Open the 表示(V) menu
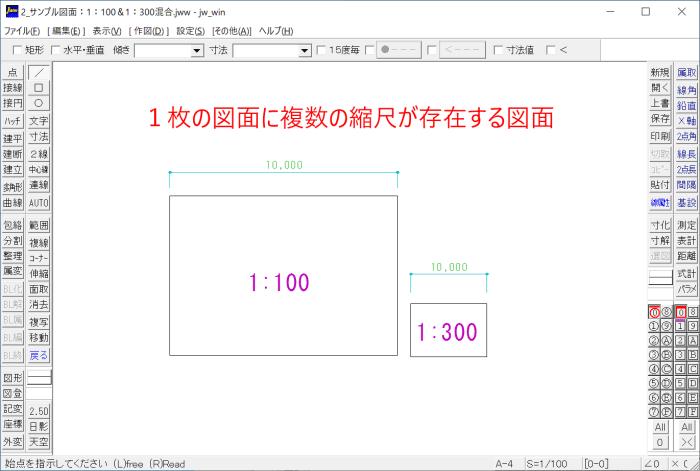This screenshot has width=700, height=471. (x=107, y=31)
